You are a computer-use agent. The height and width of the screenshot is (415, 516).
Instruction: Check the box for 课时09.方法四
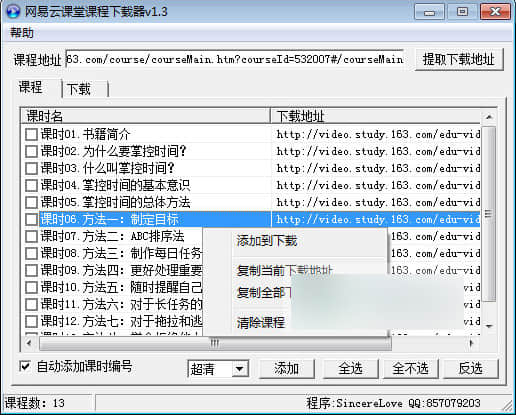click(31, 270)
